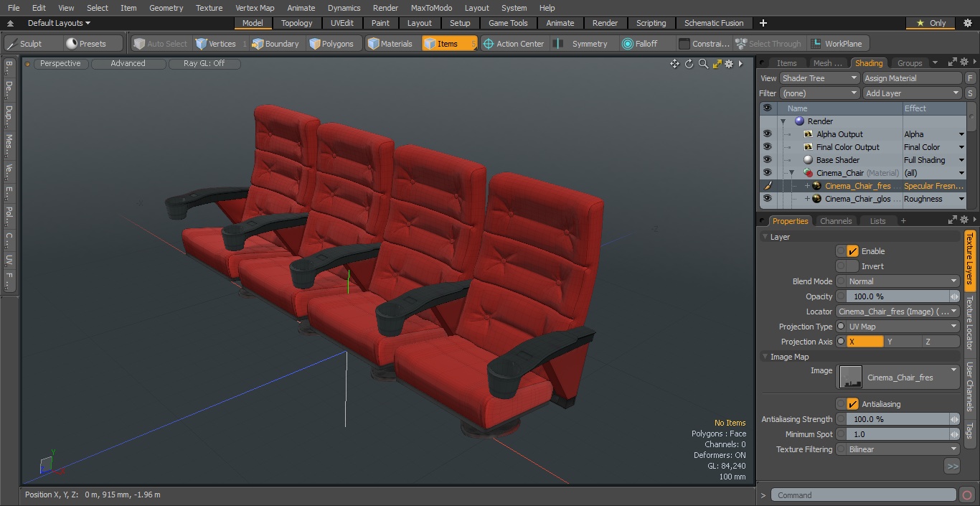Open the WorkPlane options
Viewport: 980px width, 506px height.
click(x=837, y=44)
